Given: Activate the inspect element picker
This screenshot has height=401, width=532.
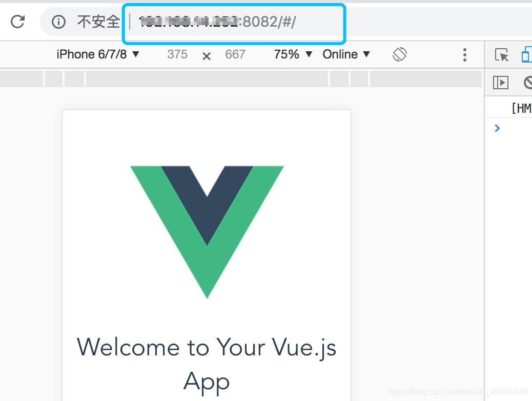Looking at the screenshot, I should point(501,55).
